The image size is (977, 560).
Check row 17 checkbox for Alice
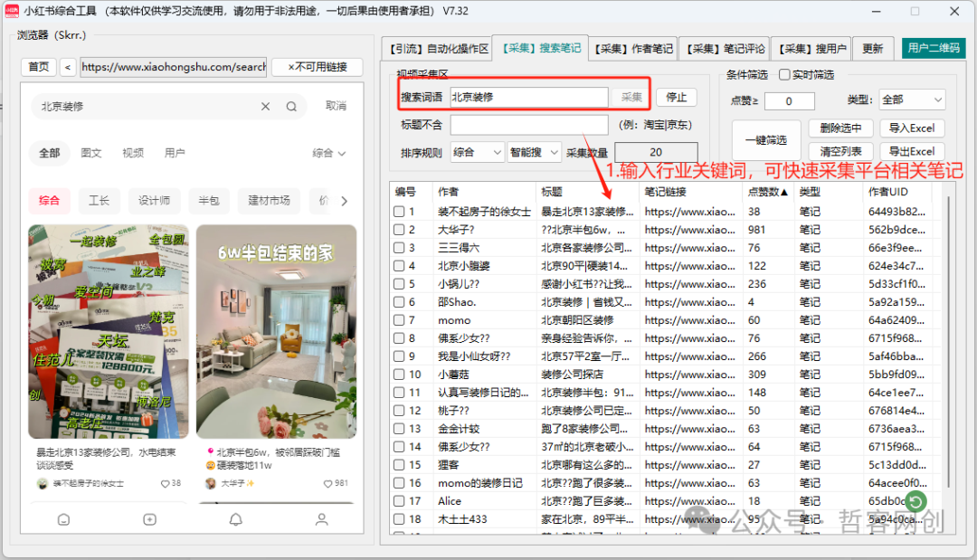coord(400,501)
